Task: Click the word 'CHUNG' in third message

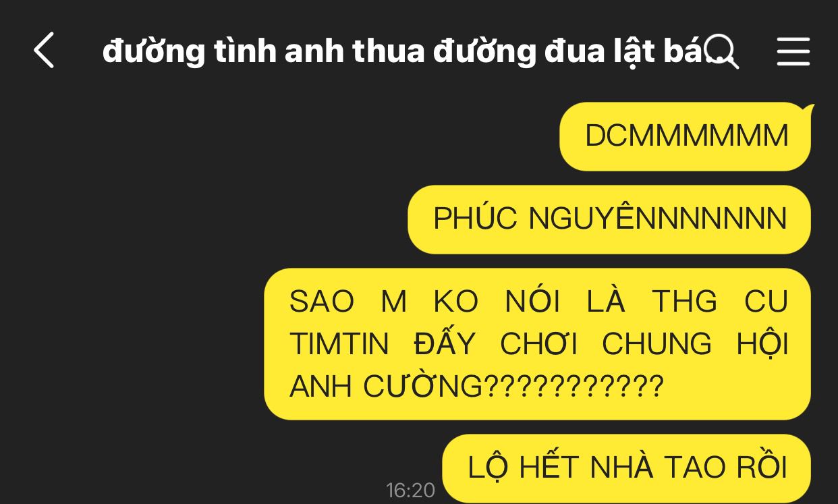Action: (657, 344)
